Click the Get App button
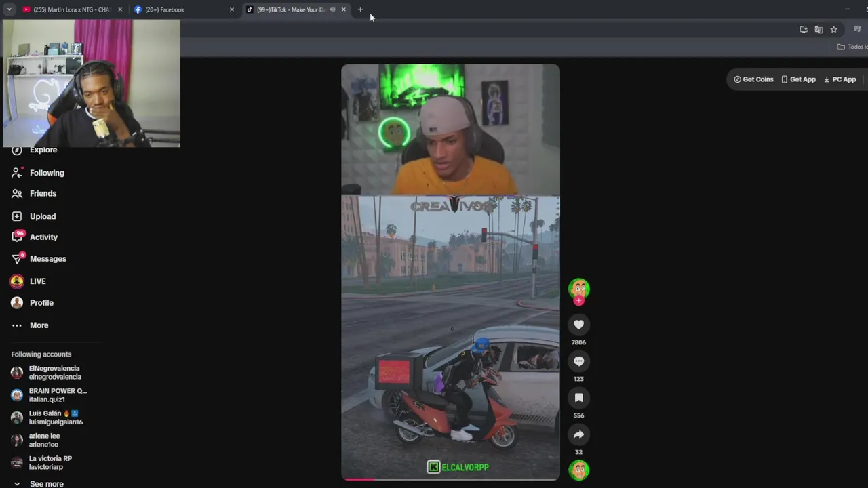The image size is (868, 488). (798, 79)
